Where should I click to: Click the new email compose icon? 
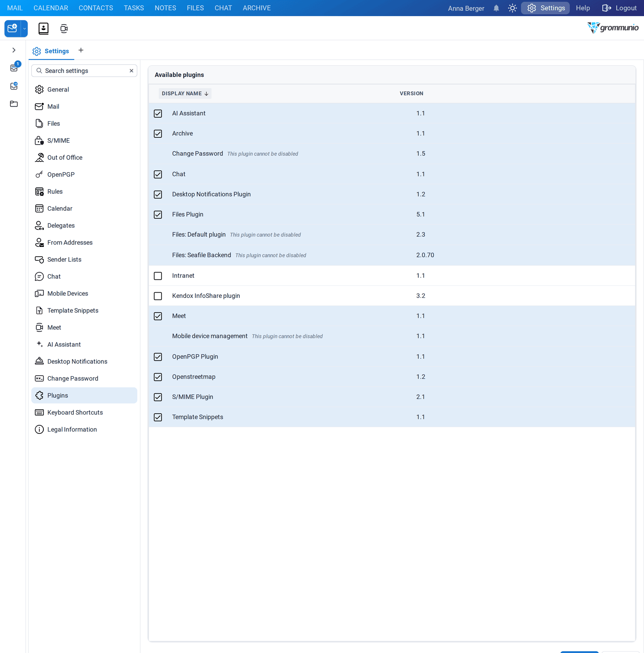(x=13, y=29)
